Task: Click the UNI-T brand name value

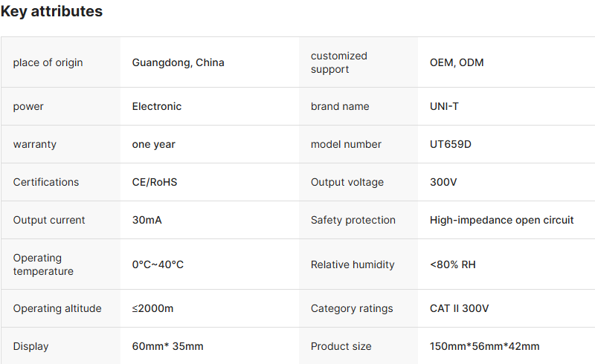Action: click(x=444, y=106)
